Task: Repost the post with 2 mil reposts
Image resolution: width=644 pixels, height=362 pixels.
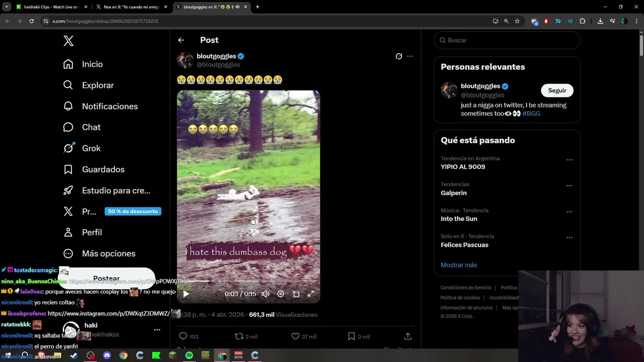Action: pyautogui.click(x=246, y=336)
